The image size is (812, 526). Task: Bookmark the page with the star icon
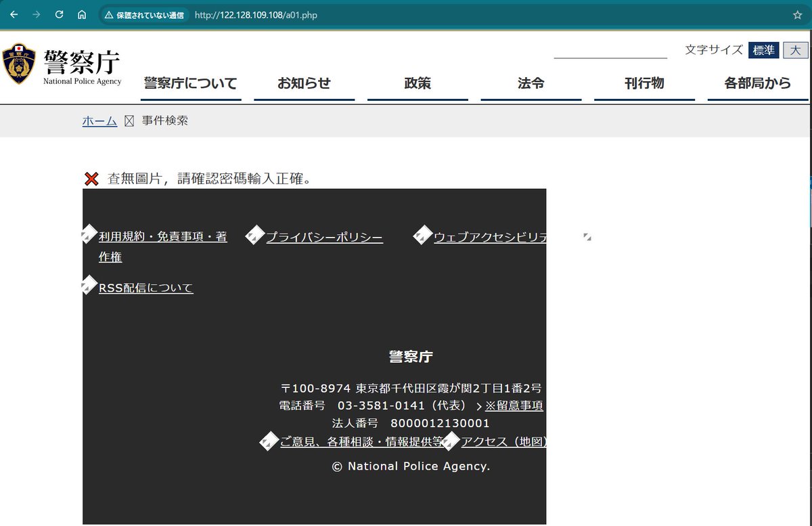(797, 14)
